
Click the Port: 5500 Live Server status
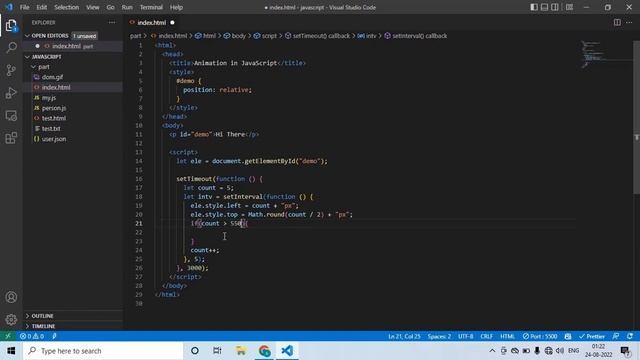pos(540,336)
